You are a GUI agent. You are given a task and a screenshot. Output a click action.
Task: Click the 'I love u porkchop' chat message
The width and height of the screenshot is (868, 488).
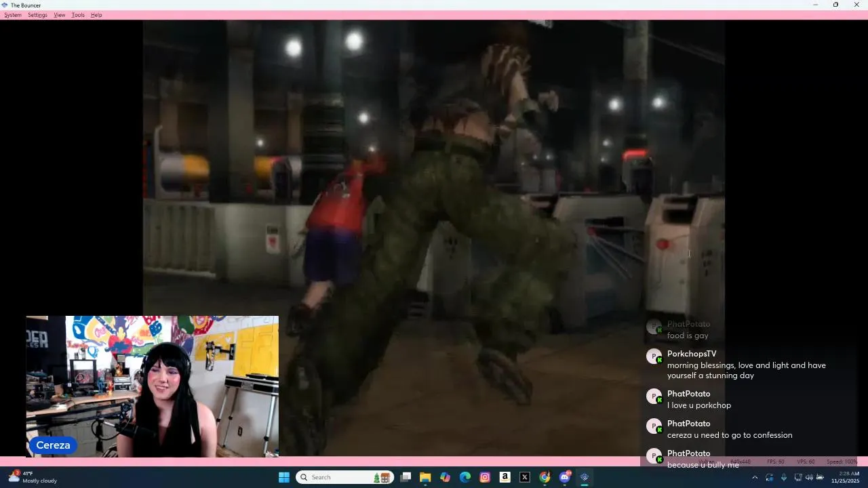click(699, 405)
